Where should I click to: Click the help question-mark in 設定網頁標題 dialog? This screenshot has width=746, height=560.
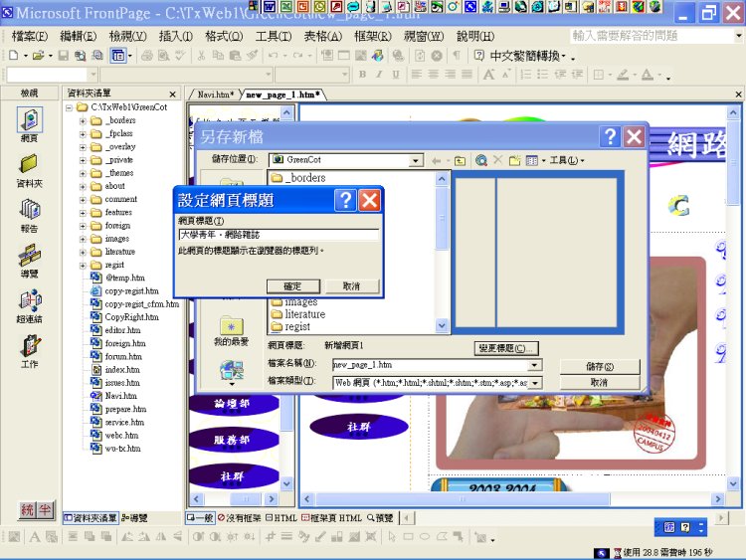(344, 201)
